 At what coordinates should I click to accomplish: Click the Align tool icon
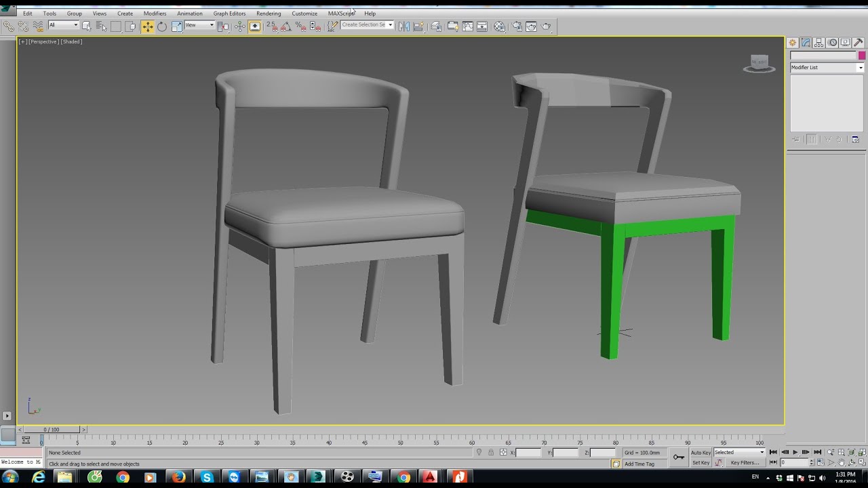[418, 26]
